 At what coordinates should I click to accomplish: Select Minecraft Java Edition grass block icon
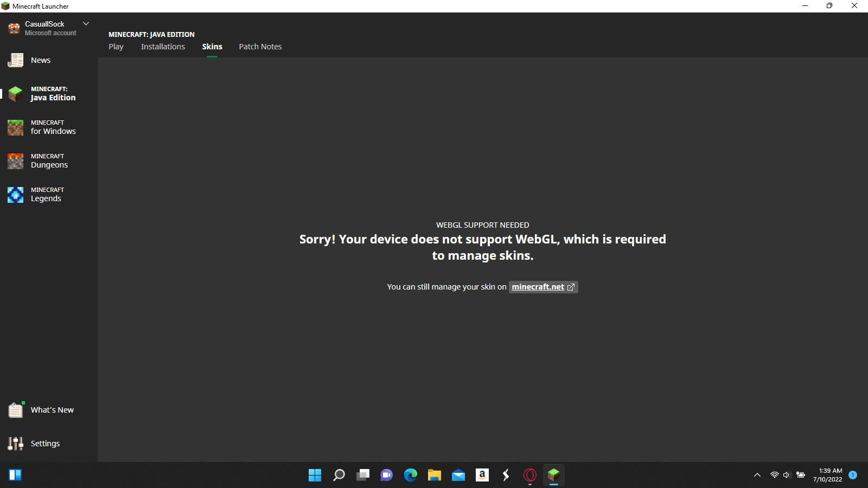click(15, 94)
